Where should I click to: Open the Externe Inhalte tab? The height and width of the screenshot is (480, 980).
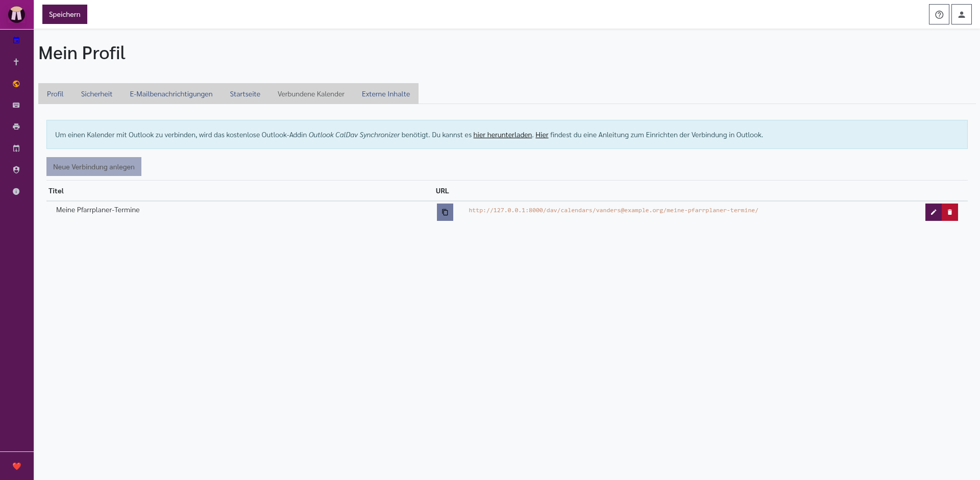click(386, 94)
